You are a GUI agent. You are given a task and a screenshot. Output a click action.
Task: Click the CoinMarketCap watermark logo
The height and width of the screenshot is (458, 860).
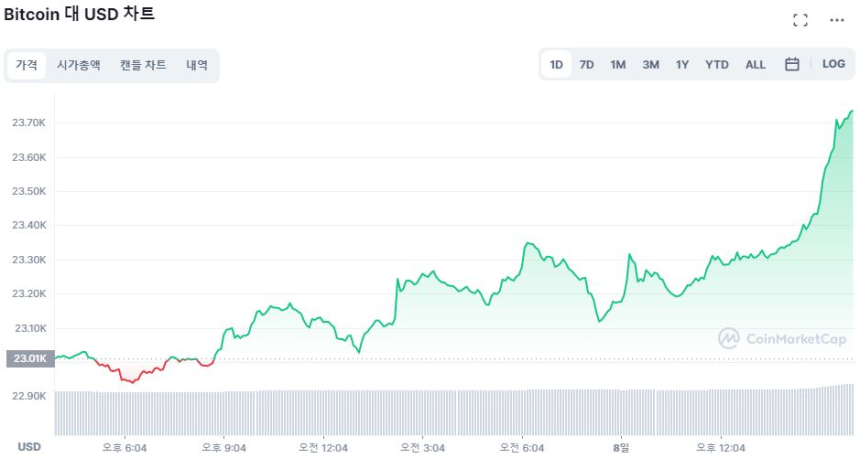pos(784,339)
